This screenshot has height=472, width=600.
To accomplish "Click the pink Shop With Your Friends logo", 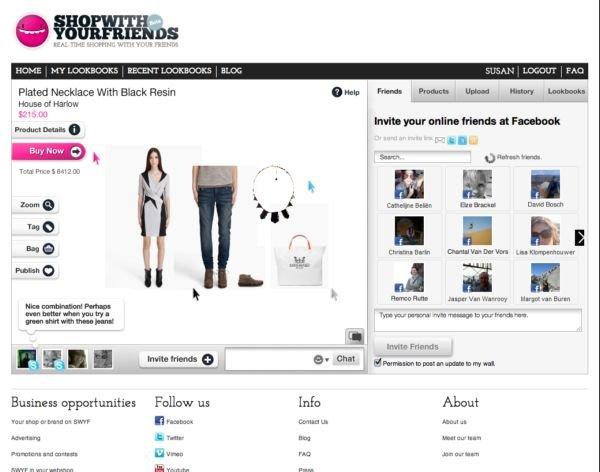I will point(32,31).
